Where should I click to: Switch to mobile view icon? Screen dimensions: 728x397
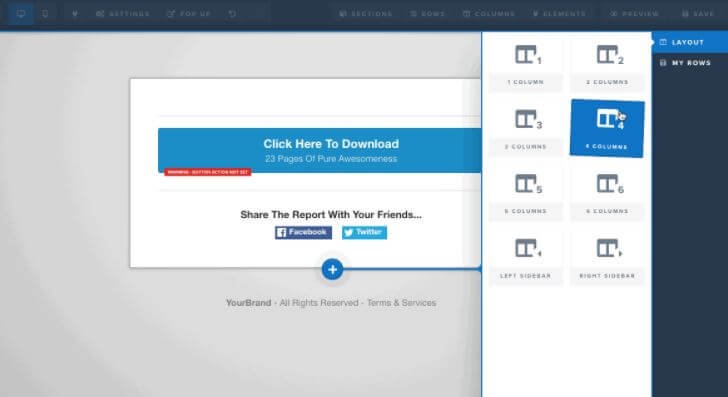pos(45,13)
